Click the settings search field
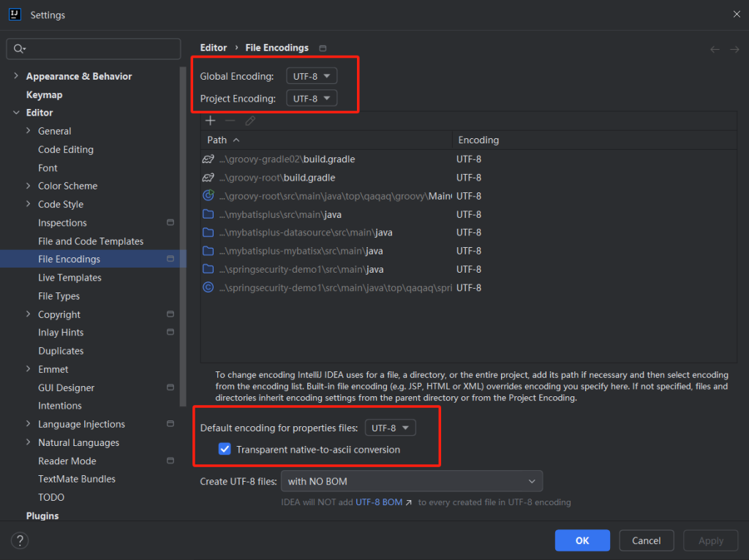749x560 pixels. pos(94,49)
